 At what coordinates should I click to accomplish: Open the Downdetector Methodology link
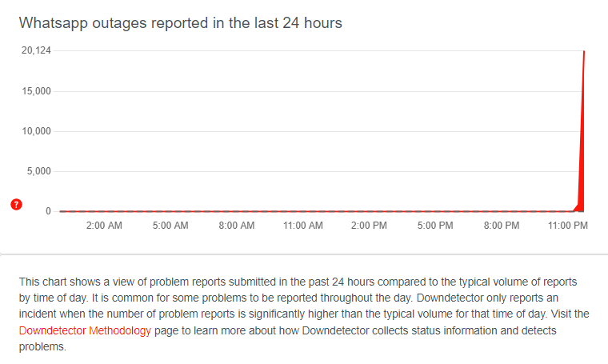(85, 330)
